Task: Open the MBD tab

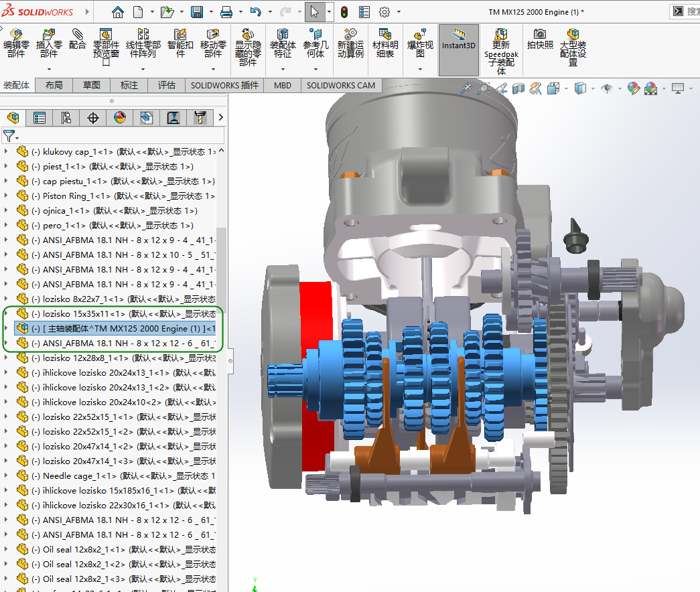Action: pos(283,85)
